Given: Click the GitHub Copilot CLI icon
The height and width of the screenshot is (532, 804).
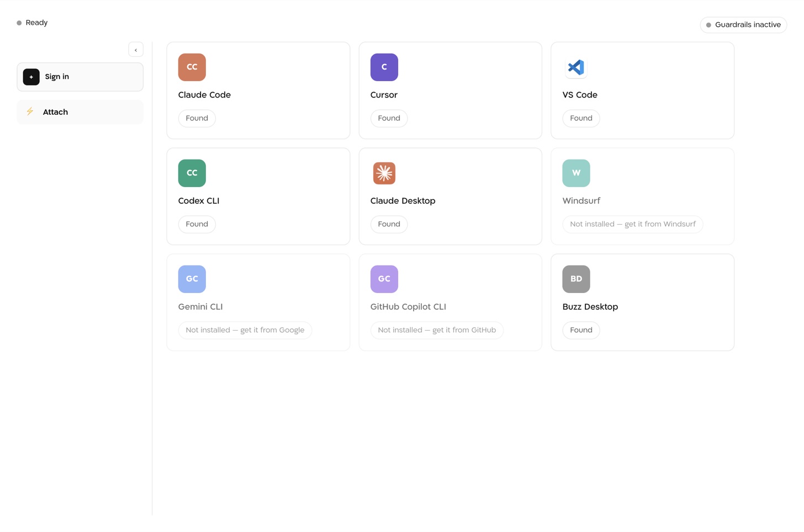Looking at the screenshot, I should [384, 279].
